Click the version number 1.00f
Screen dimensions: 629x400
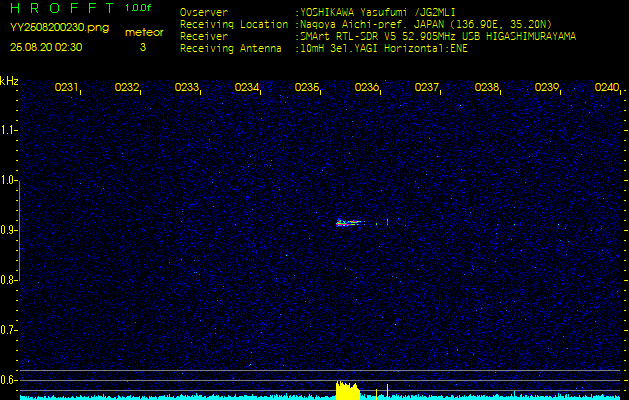click(138, 8)
